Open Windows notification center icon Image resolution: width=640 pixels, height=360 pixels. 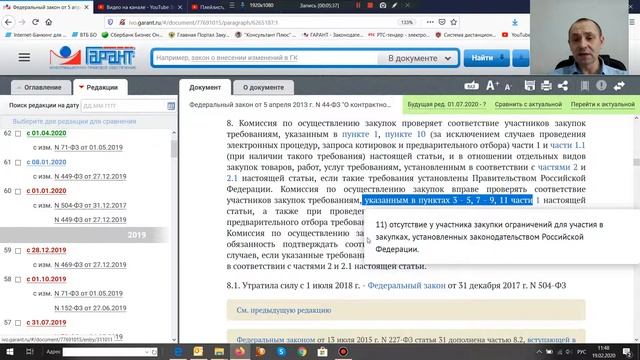click(627, 352)
